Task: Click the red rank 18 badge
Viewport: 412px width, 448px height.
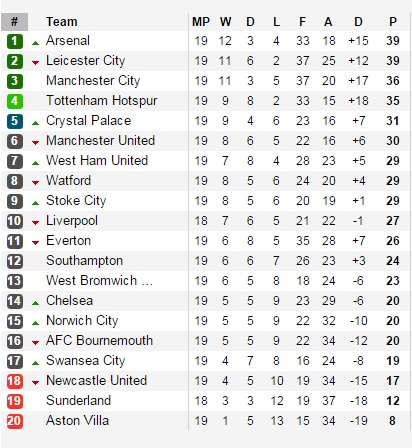Action: pos(14,381)
